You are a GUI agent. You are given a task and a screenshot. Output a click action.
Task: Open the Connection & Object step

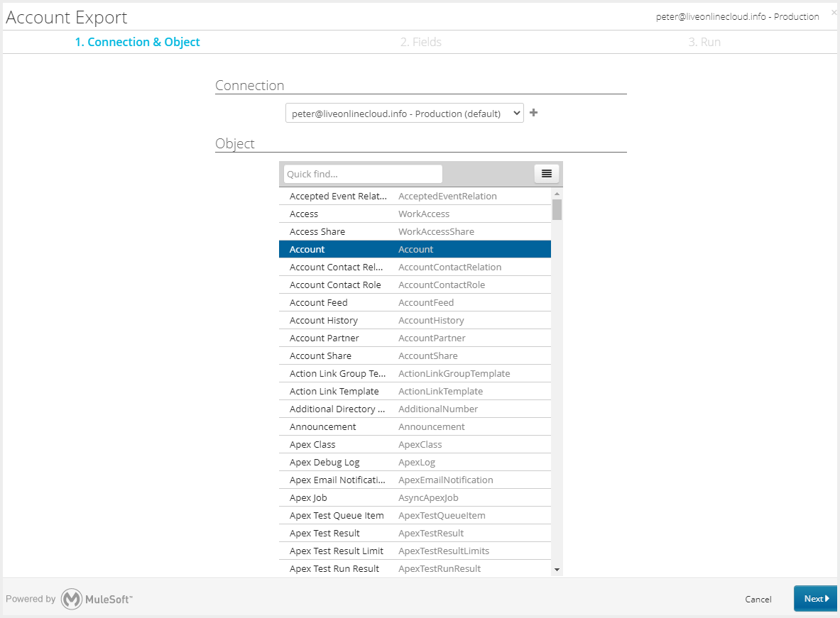[137, 42]
